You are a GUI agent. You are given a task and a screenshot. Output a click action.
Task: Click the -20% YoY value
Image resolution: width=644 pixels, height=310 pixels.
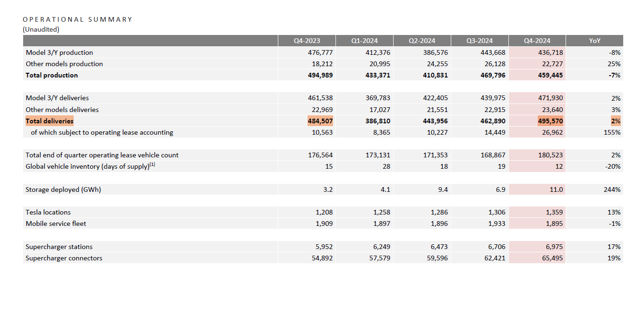coord(613,166)
